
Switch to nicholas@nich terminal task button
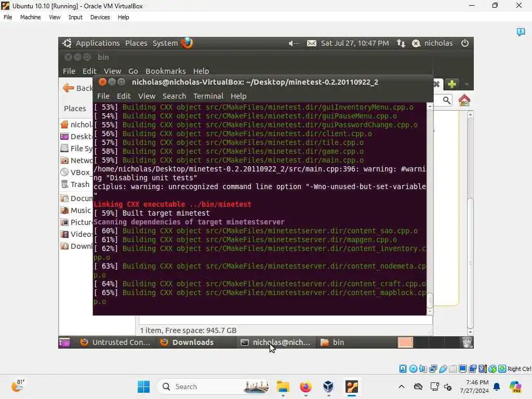point(275,342)
